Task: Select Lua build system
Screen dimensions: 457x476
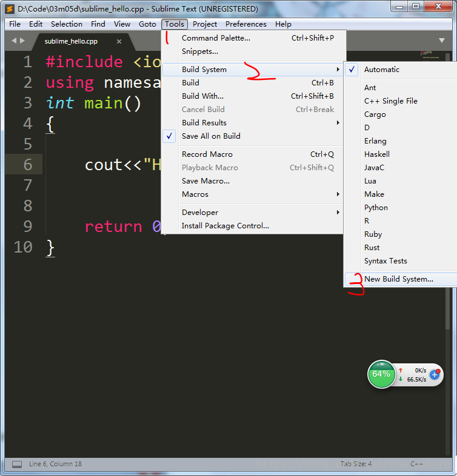Action: pos(401,181)
